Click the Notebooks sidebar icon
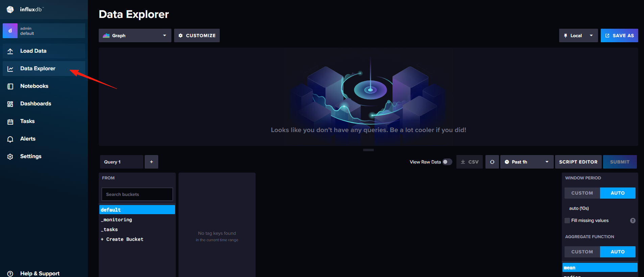The height and width of the screenshot is (277, 644). 10,86
